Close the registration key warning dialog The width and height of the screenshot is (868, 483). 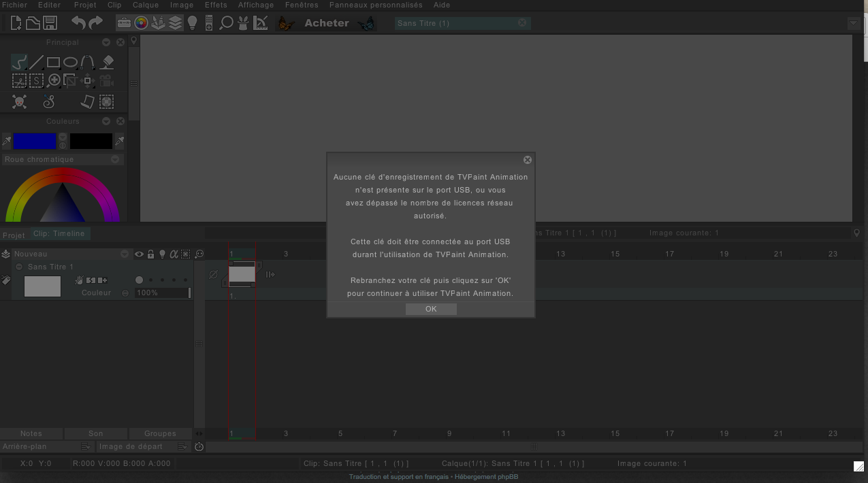point(528,160)
